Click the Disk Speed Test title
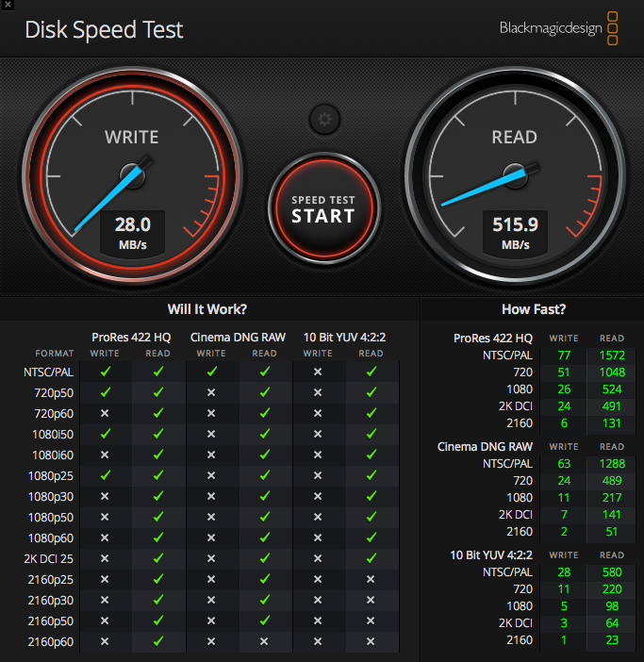 104,29
